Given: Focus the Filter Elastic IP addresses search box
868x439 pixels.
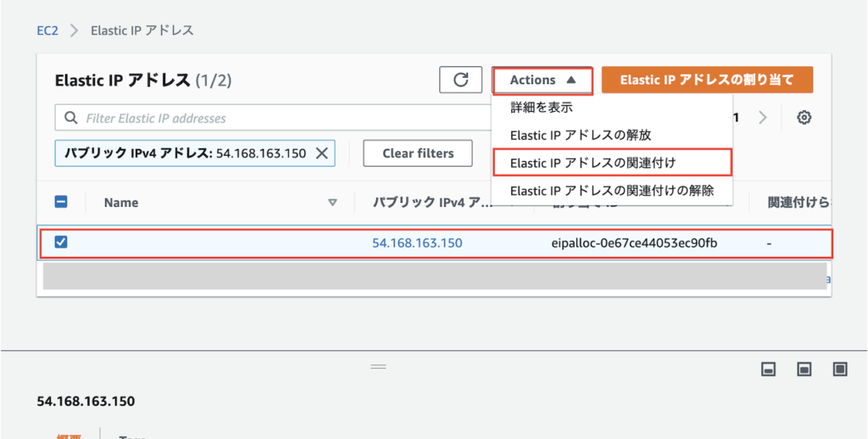Looking at the screenshot, I should click(x=271, y=118).
